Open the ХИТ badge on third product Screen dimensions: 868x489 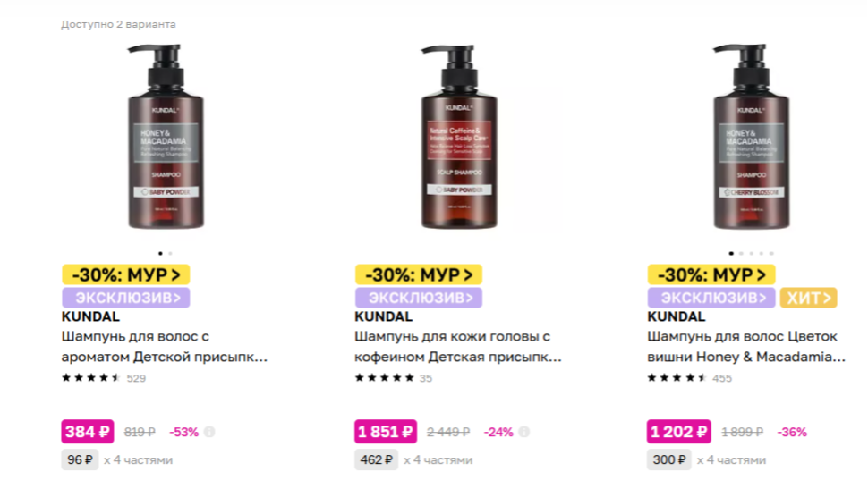coord(808,298)
